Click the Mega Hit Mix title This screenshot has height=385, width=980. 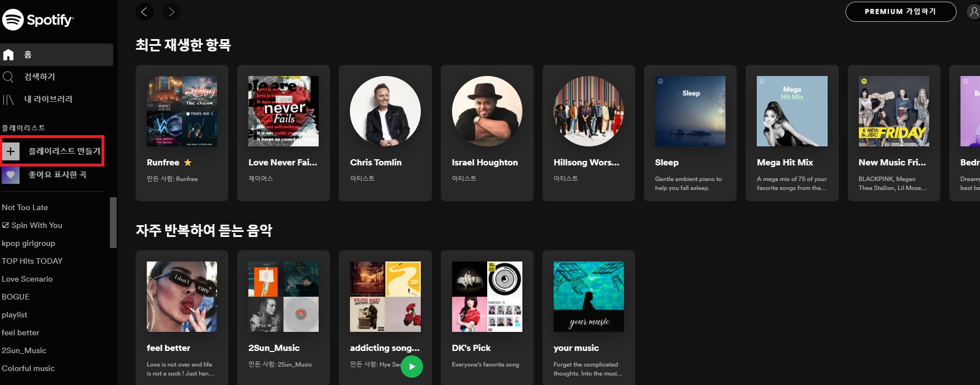point(785,163)
